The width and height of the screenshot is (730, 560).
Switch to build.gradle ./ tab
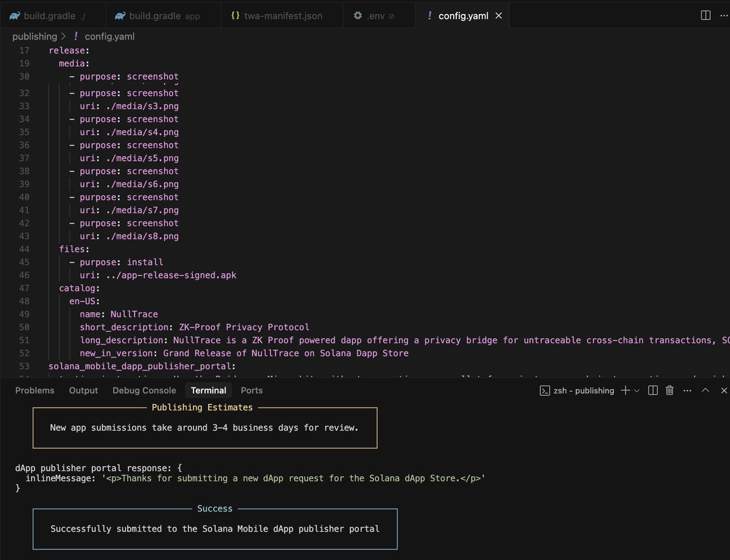point(52,16)
